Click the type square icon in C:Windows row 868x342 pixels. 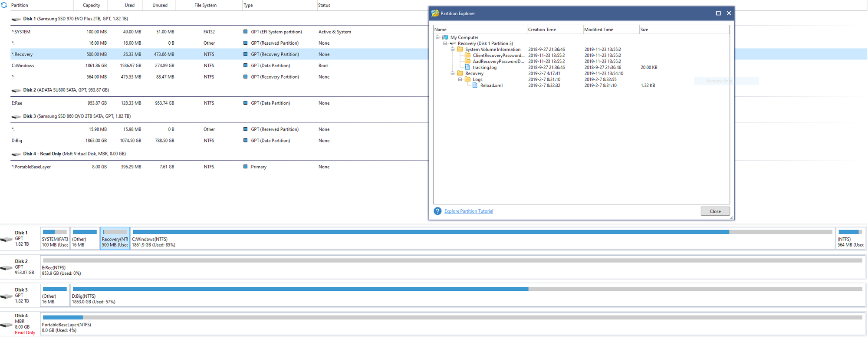246,66
